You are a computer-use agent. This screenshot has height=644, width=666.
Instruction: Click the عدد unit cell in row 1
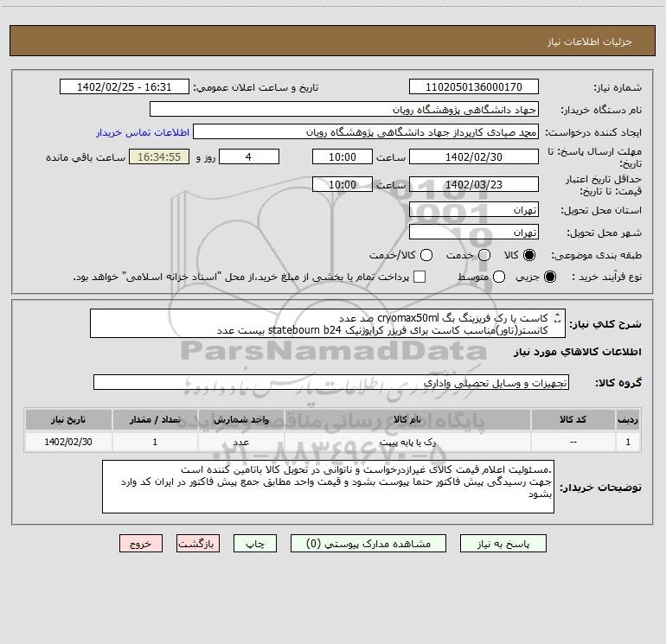pos(240,442)
